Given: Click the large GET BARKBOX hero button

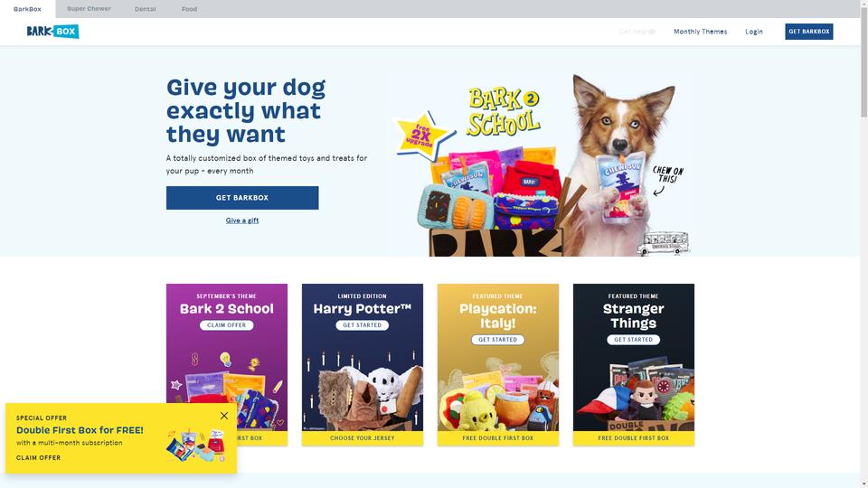Looking at the screenshot, I should coord(242,198).
